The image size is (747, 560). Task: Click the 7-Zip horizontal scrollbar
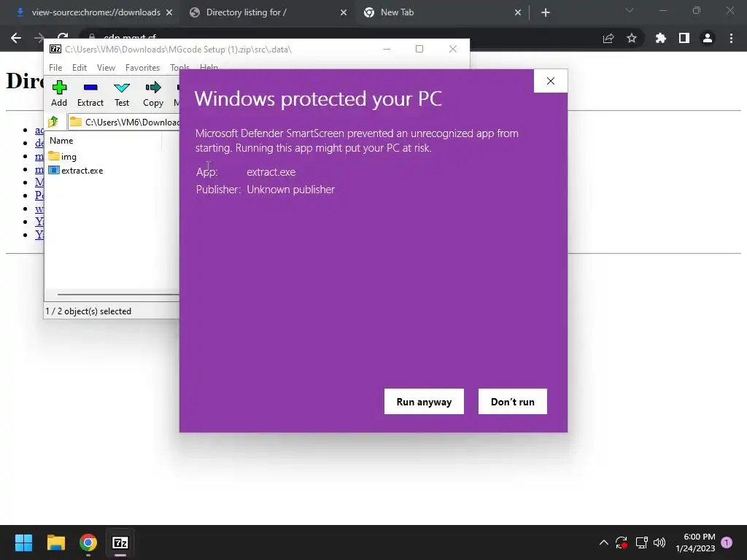pyautogui.click(x=117, y=295)
